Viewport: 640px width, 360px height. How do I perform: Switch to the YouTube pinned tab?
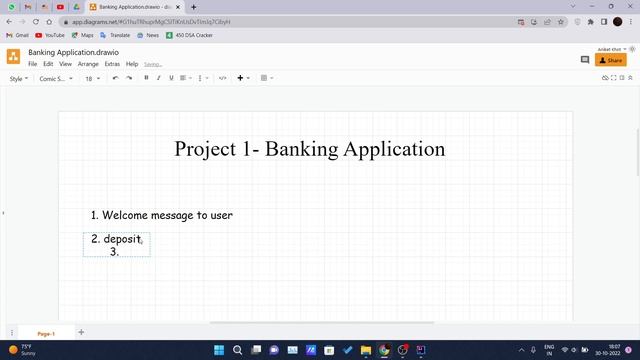pyautogui.click(x=60, y=7)
